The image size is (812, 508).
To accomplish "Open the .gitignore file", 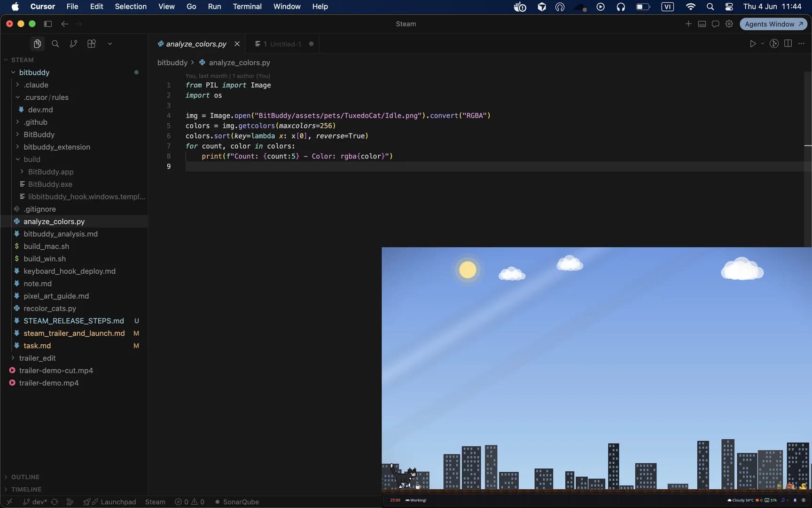I will click(x=74, y=209).
